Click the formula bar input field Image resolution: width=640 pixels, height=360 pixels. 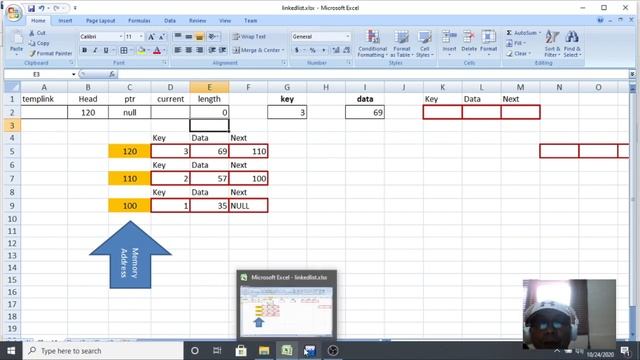(x=373, y=74)
